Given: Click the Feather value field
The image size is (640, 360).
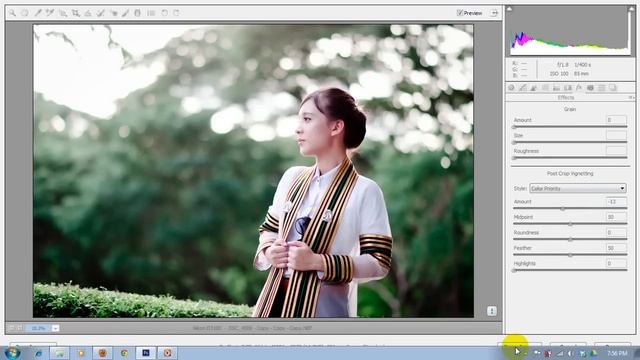Looking at the screenshot, I should (616, 248).
